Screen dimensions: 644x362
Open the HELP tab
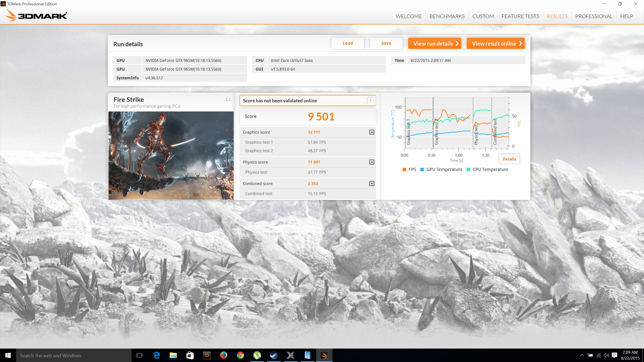627,16
